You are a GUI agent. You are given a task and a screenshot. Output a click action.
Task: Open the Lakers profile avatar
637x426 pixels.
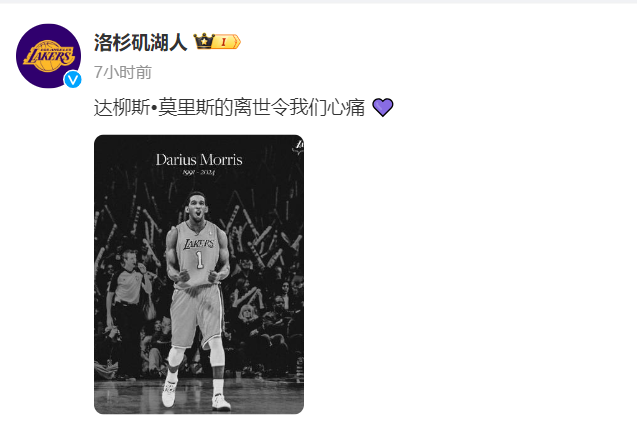coord(48,56)
